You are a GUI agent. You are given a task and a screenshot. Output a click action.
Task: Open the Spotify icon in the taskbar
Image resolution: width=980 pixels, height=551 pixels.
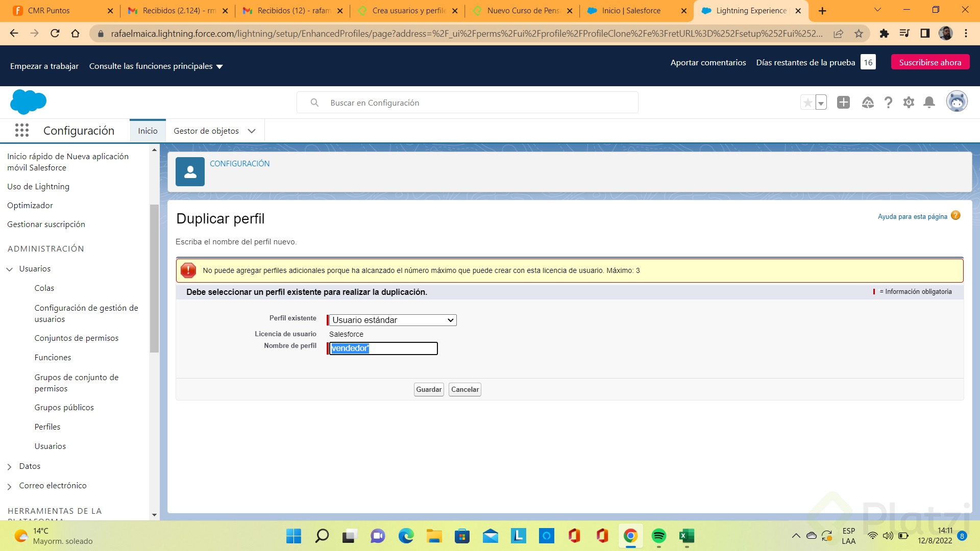click(x=658, y=536)
